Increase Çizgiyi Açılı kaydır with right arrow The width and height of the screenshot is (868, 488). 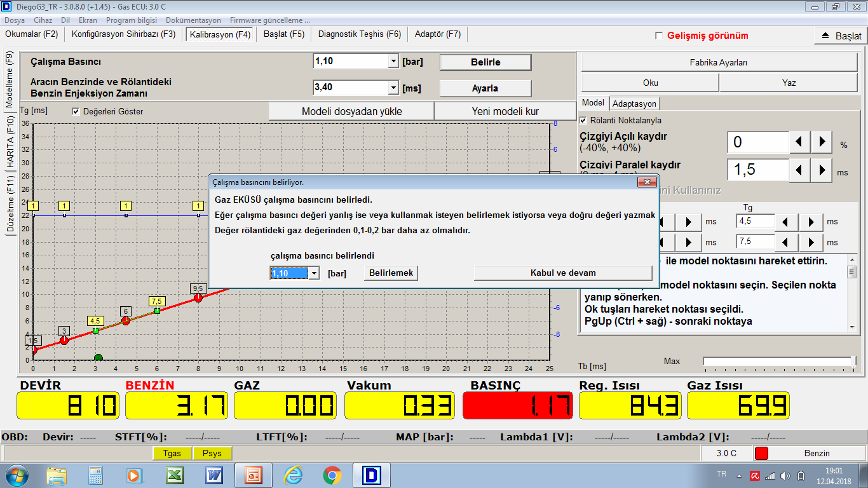(x=822, y=142)
